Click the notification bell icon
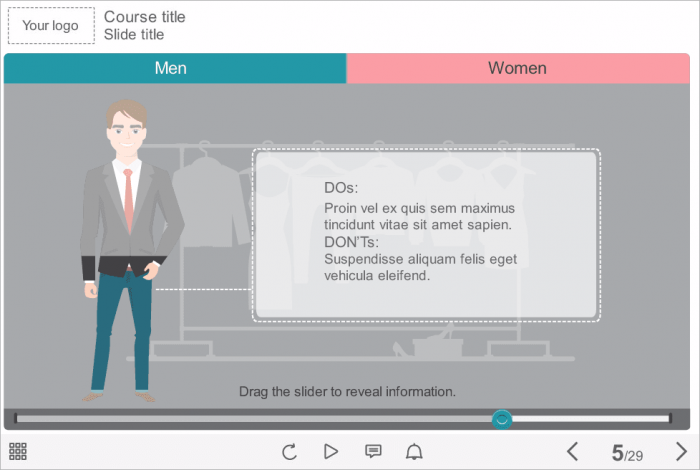The height and width of the screenshot is (470, 700). coord(414,452)
